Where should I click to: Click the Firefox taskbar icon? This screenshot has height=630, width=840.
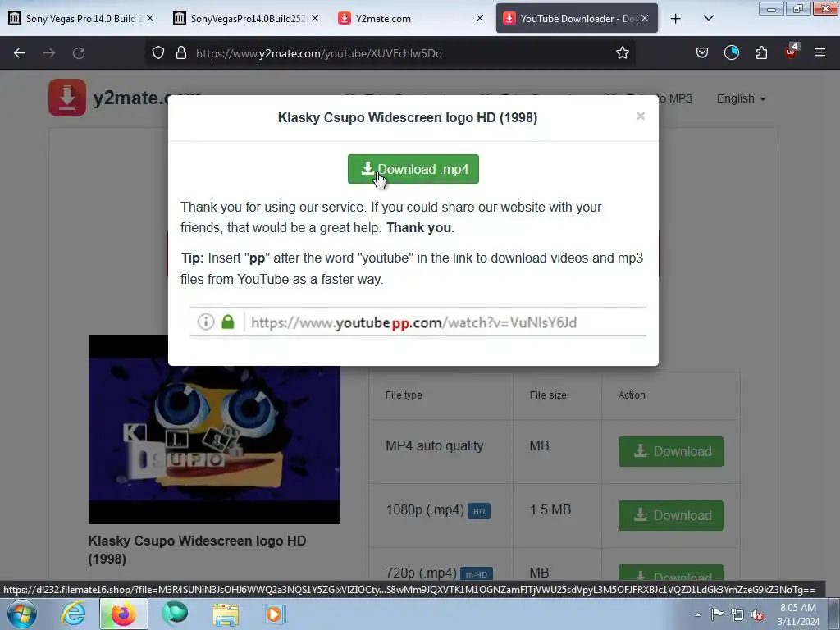pos(124,614)
